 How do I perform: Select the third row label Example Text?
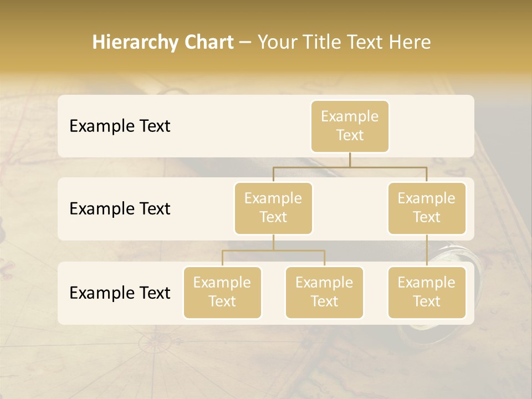[x=119, y=293]
